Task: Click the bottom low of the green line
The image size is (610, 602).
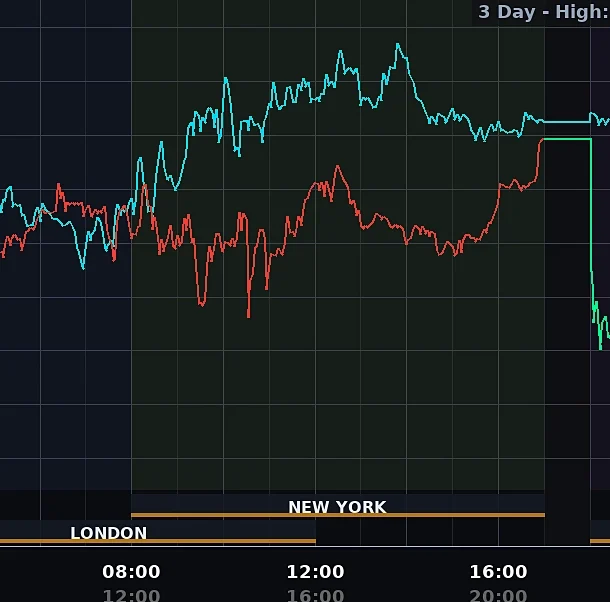Action: click(601, 348)
